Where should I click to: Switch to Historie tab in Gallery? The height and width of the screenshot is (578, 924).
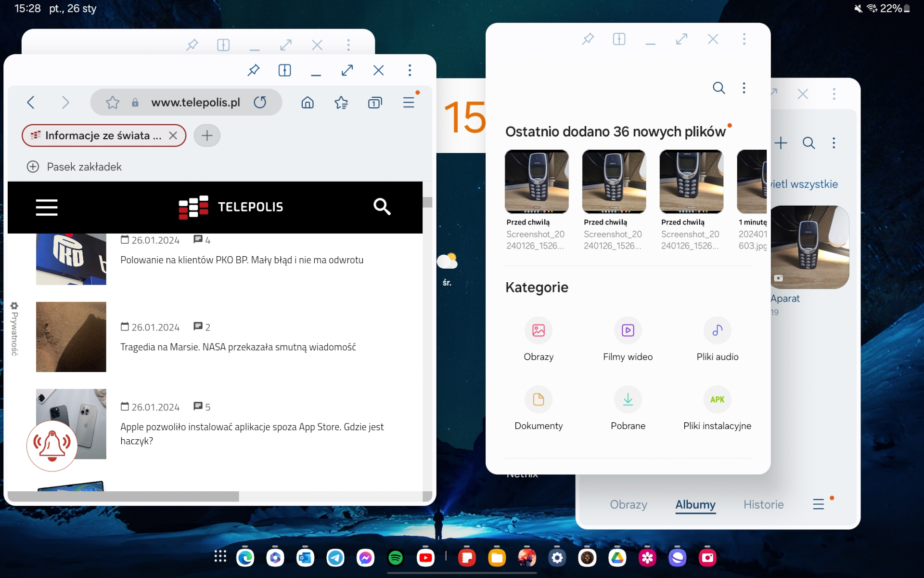click(x=763, y=504)
